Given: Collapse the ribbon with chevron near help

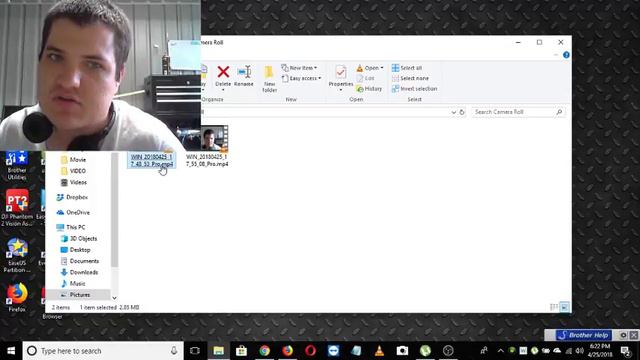Looking at the screenshot, I should coord(556,55).
